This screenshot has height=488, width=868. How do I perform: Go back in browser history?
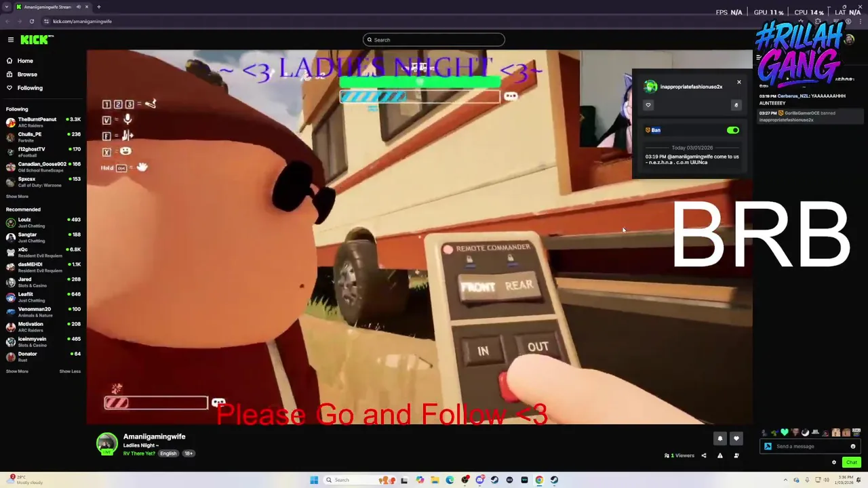(x=7, y=21)
